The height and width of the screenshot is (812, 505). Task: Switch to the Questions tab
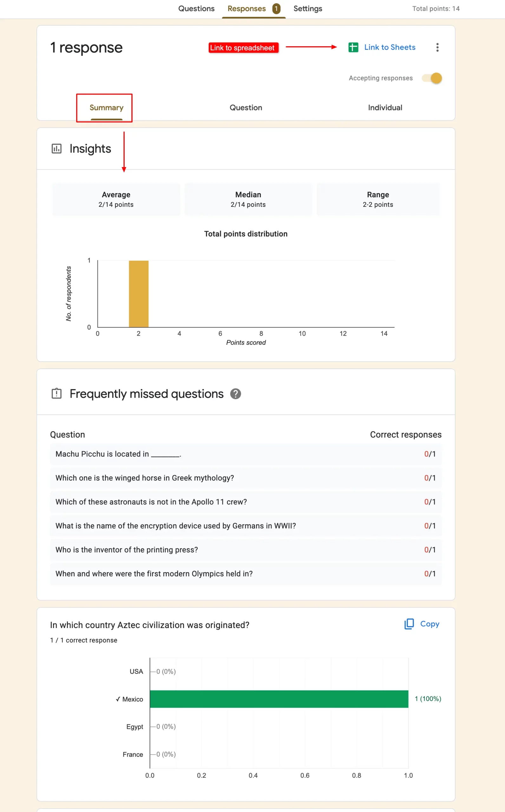[196, 8]
